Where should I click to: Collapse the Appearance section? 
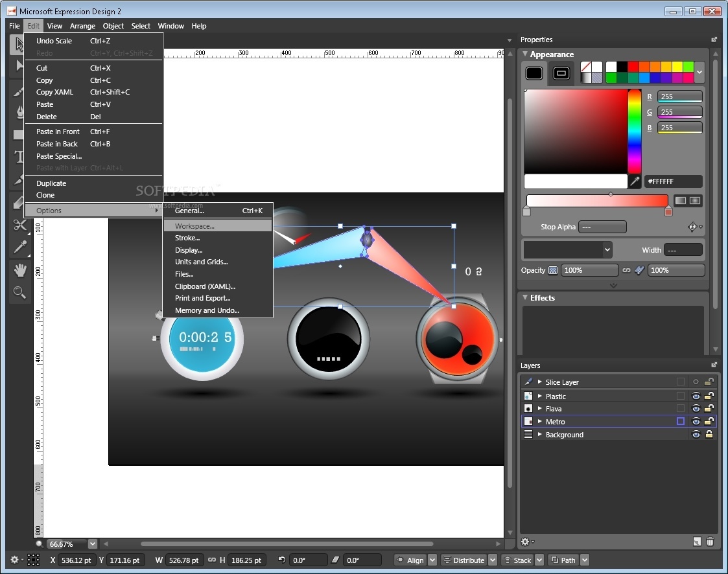click(525, 54)
